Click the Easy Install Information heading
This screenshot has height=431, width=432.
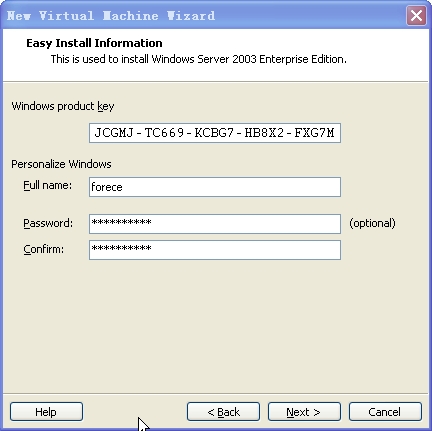tap(94, 43)
